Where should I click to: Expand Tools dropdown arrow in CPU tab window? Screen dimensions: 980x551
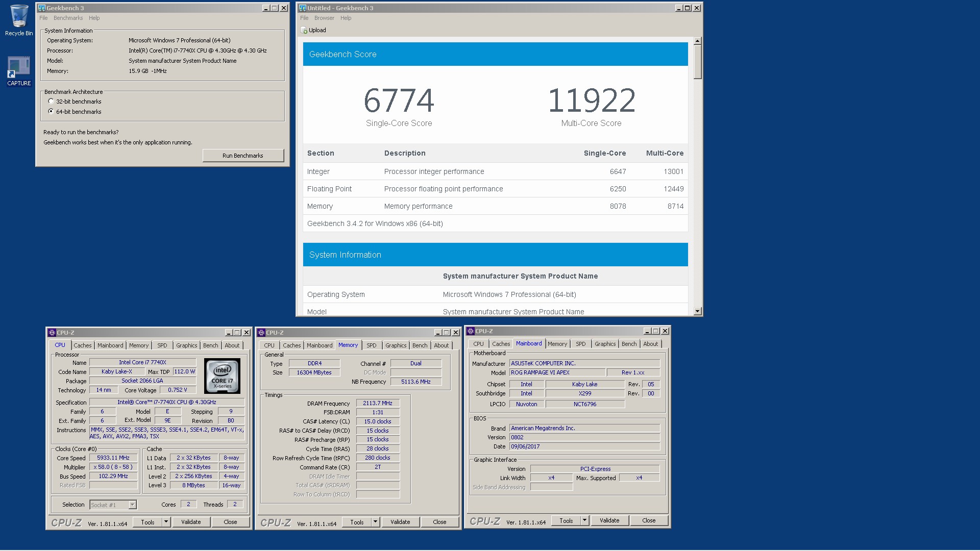(166, 522)
